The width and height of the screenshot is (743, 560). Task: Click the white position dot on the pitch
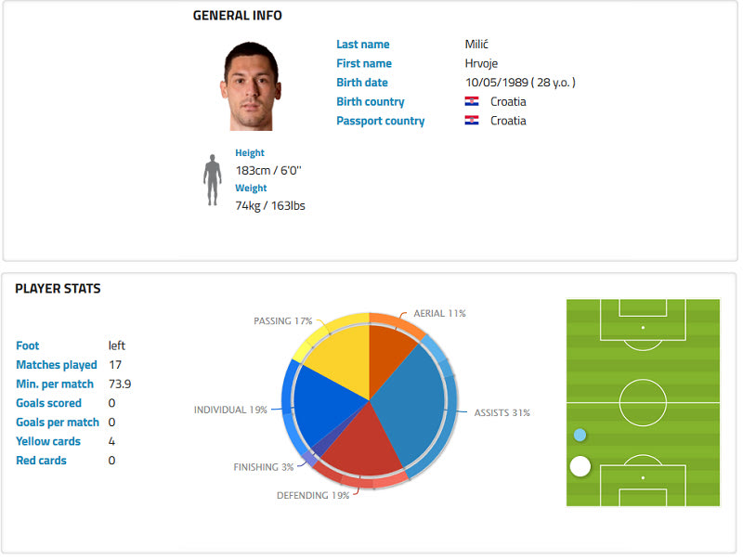[580, 466]
